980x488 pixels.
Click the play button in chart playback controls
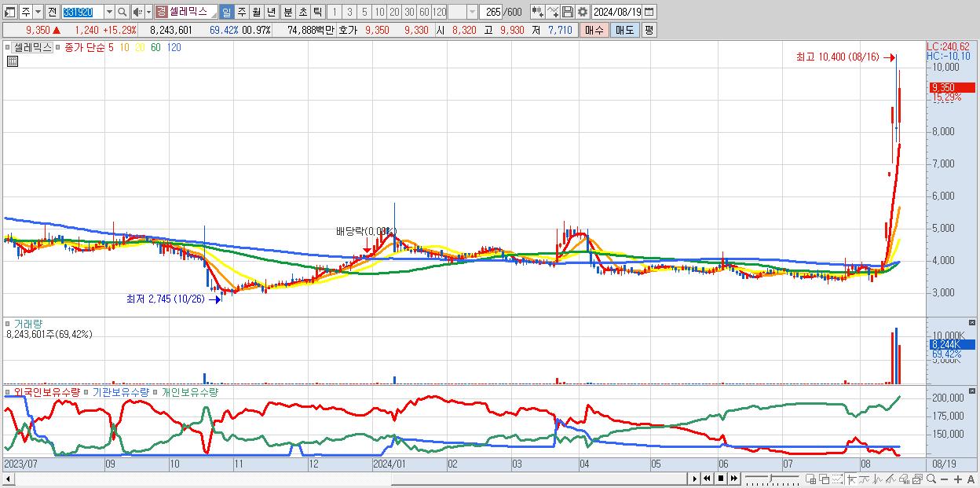coord(694,479)
